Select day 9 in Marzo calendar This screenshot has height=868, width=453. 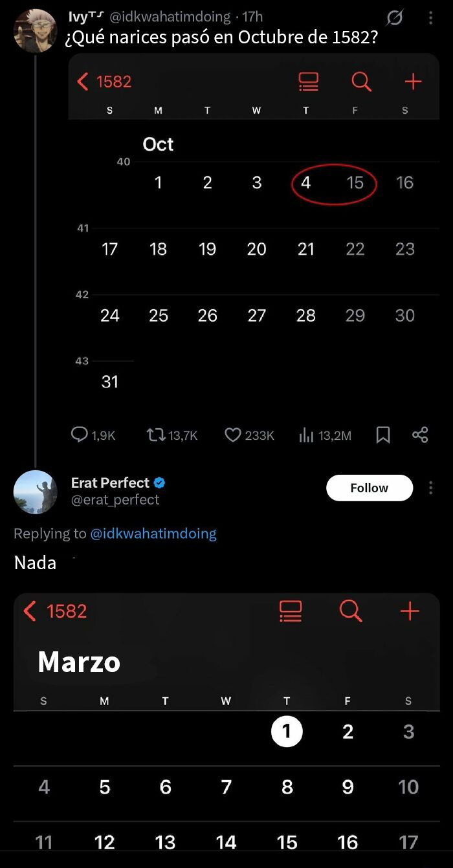coord(348,787)
